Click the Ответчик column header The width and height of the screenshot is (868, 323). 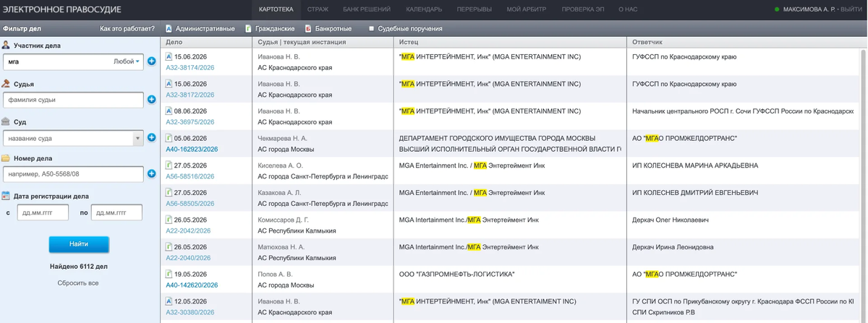coord(744,43)
